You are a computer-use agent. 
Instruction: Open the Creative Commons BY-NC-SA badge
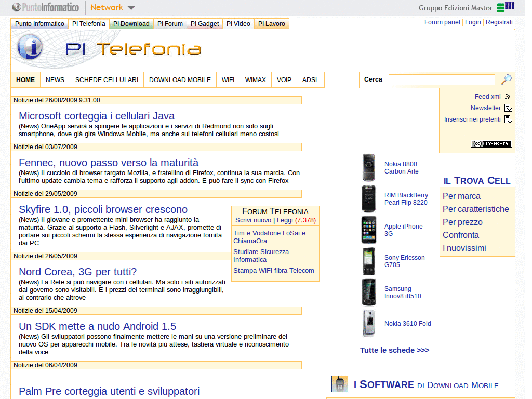(491, 143)
